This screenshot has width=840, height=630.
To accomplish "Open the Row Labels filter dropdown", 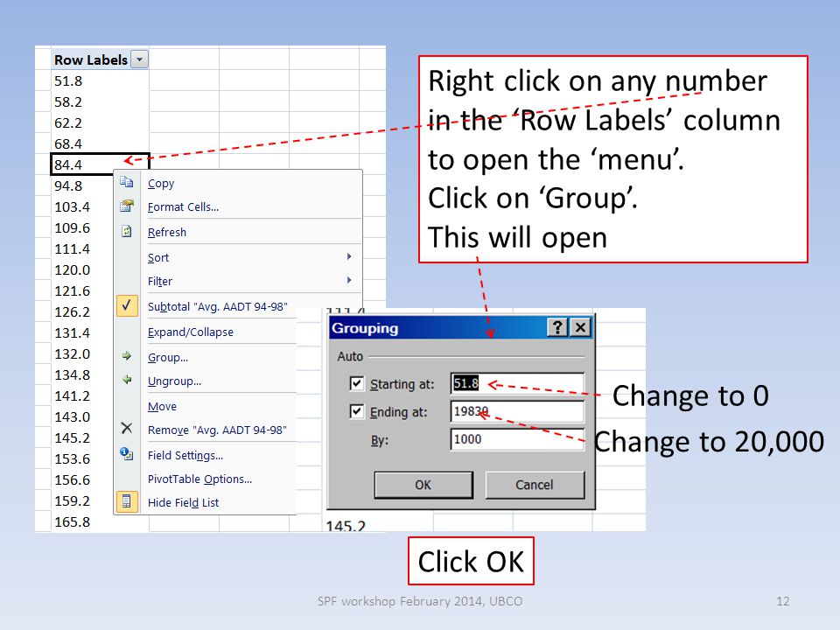I will tap(140, 59).
